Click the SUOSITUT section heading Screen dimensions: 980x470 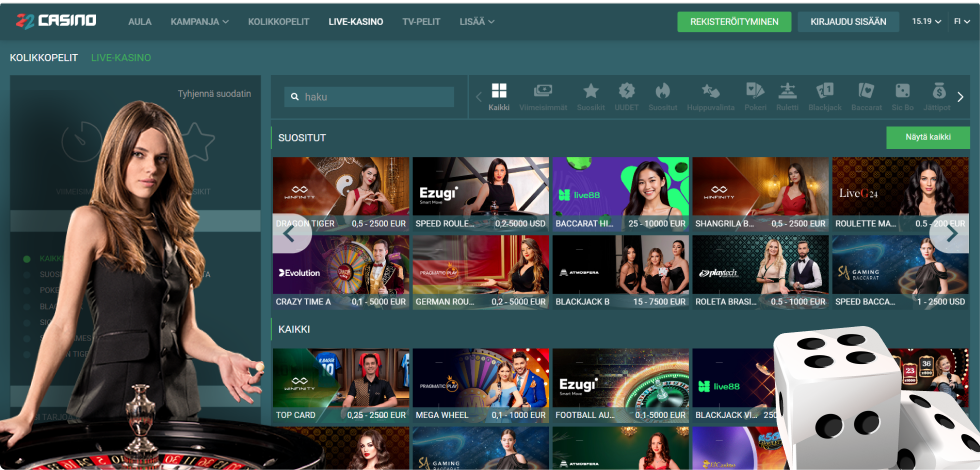302,138
